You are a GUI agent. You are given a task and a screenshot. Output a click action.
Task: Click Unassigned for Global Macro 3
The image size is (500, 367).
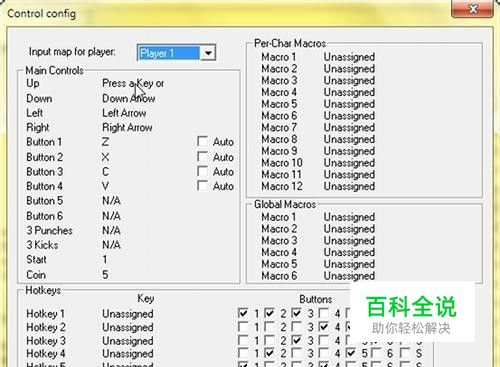pyautogui.click(x=349, y=240)
